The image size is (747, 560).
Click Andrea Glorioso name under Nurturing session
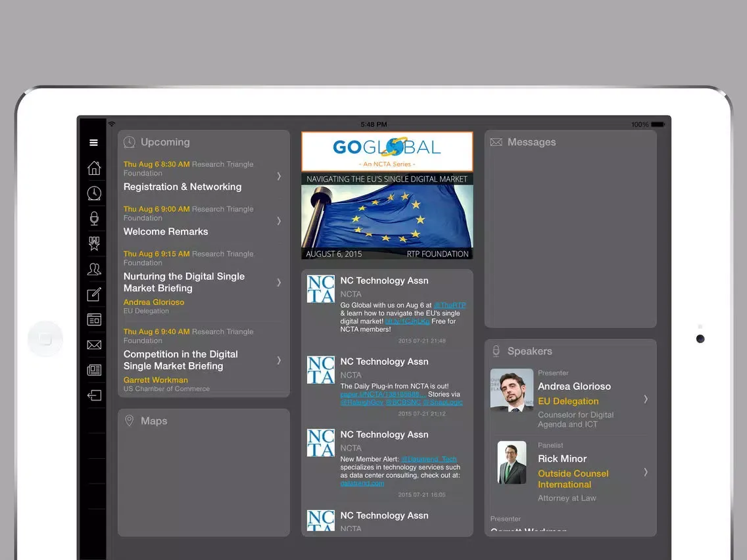pyautogui.click(x=154, y=302)
